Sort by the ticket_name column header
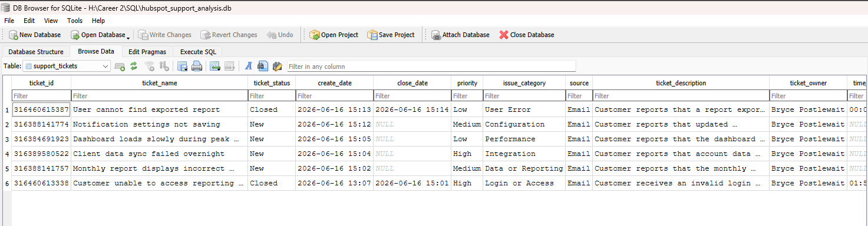Viewport: 868px width, 226px height. (x=160, y=83)
